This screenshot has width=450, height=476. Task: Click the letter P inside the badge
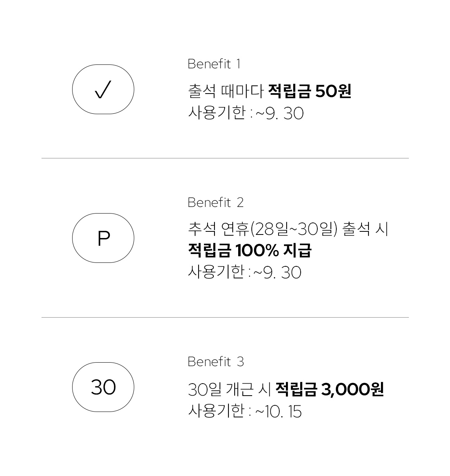pos(104,238)
